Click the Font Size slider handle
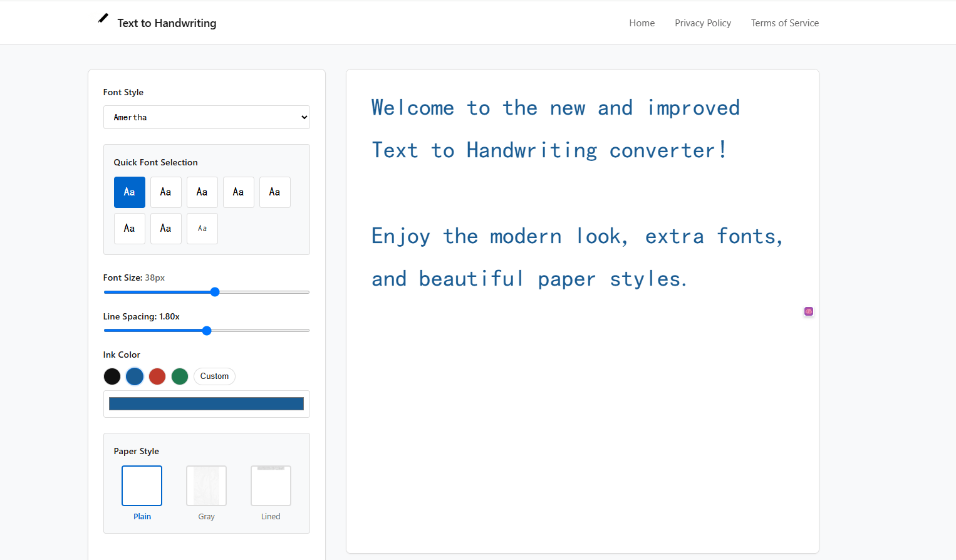The height and width of the screenshot is (560, 956). pos(215,292)
